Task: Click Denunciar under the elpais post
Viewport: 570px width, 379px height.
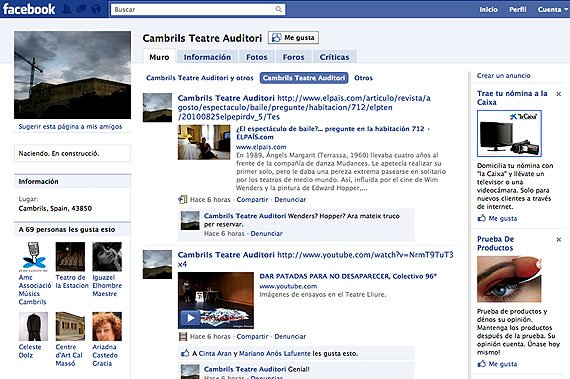Action: coord(290,199)
